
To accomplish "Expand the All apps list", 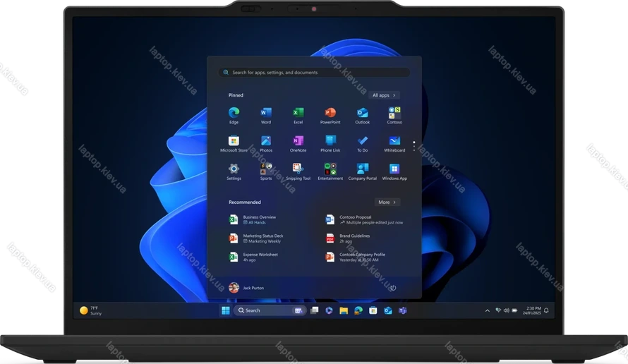I will 384,95.
